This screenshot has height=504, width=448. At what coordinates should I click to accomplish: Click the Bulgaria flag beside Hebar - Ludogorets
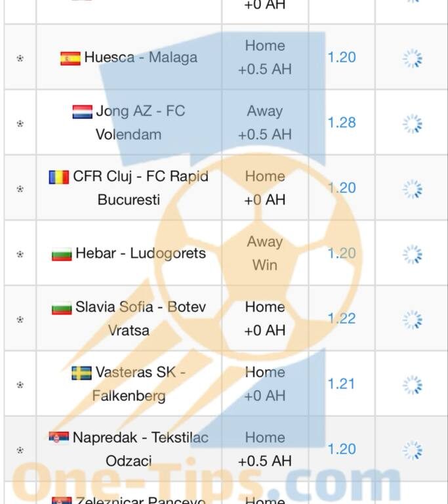coord(62,254)
